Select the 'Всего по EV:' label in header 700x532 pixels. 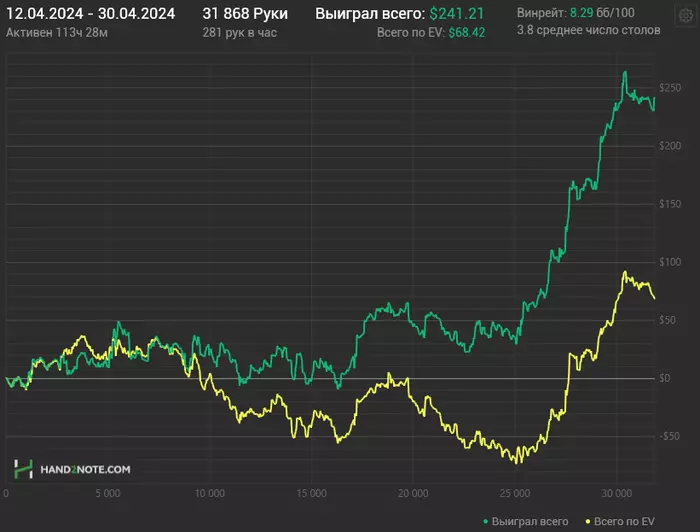point(411,33)
